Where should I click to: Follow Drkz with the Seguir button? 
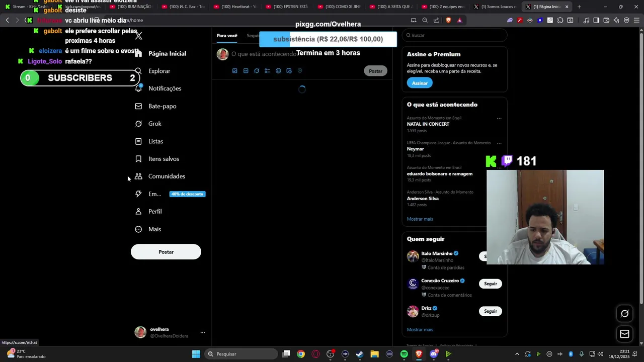[491, 311]
